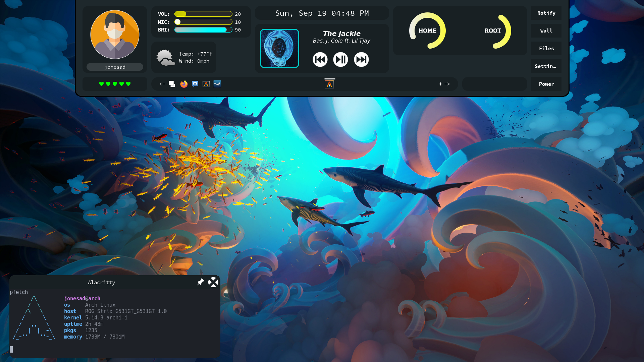Image resolution: width=644 pixels, height=362 pixels.
Task: Click the right arrow on taskbar
Action: coord(447,84)
